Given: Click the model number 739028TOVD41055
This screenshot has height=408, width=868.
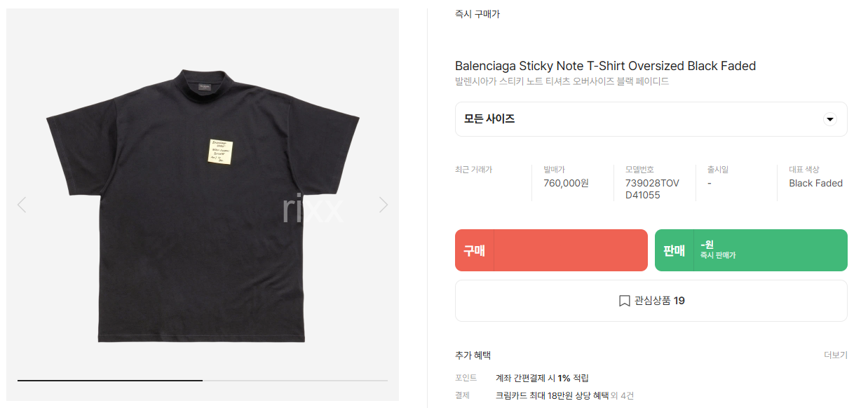Looking at the screenshot, I should click(x=652, y=189).
